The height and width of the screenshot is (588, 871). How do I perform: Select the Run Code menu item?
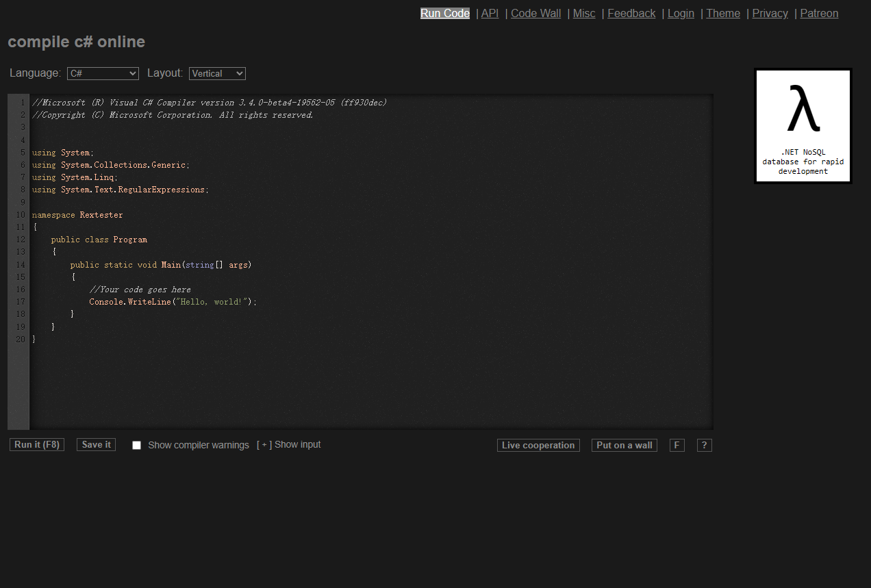pyautogui.click(x=444, y=14)
